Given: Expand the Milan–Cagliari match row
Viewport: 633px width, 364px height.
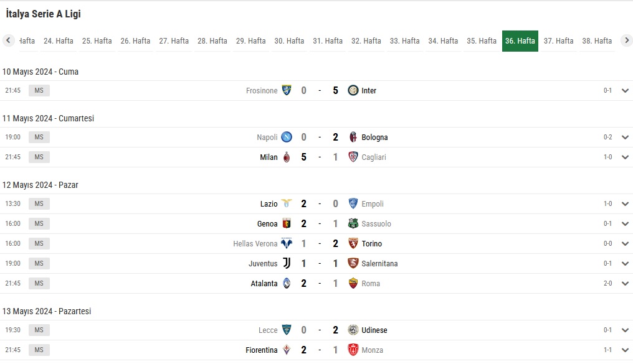Looking at the screenshot, I should coord(625,157).
